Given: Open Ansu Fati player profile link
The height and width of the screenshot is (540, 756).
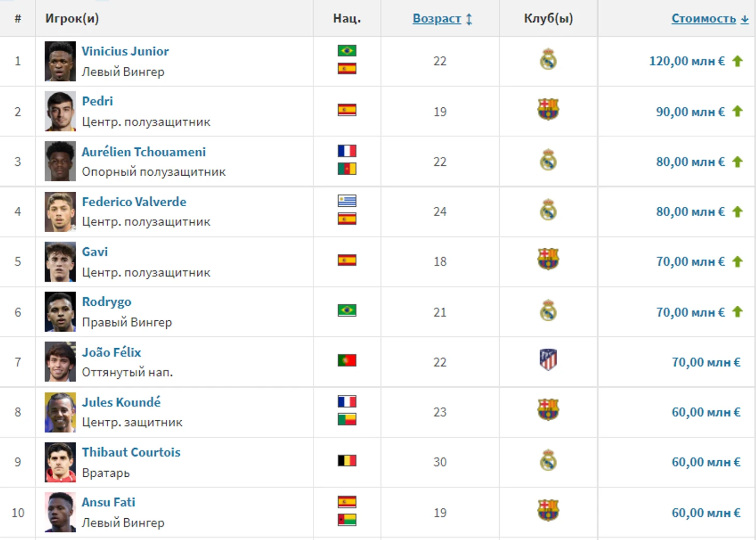Looking at the screenshot, I should tap(108, 502).
